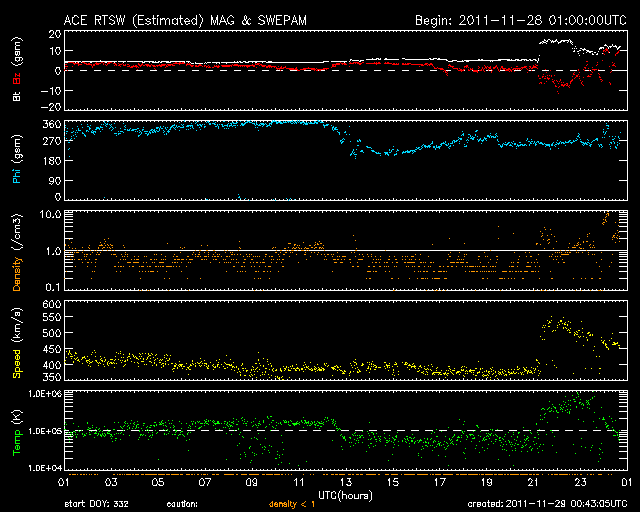Click the UTC(hours) x-axis title
The image size is (640, 512).
point(345,496)
